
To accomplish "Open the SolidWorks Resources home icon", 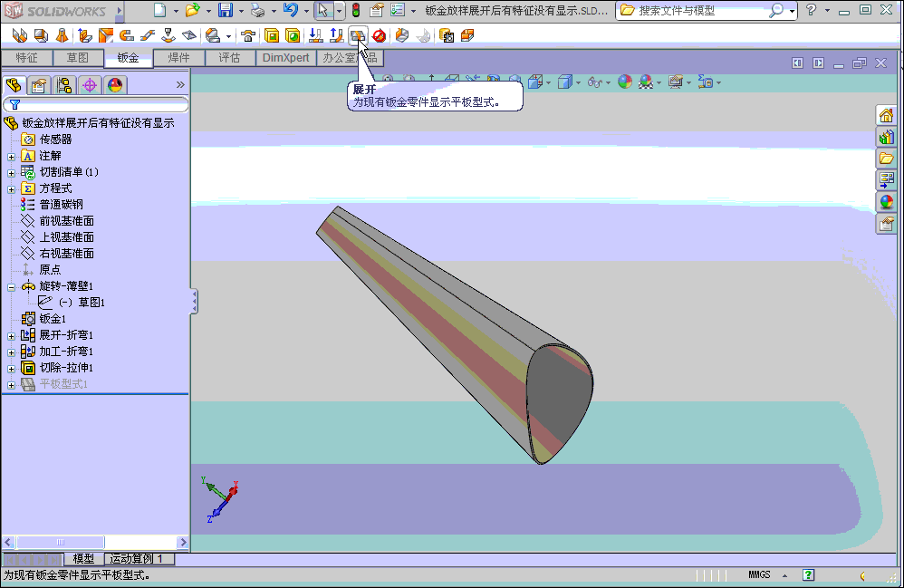I will 886,115.
